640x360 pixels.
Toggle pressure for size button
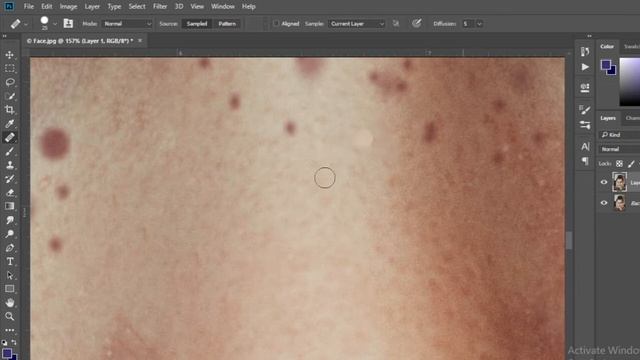tap(416, 24)
